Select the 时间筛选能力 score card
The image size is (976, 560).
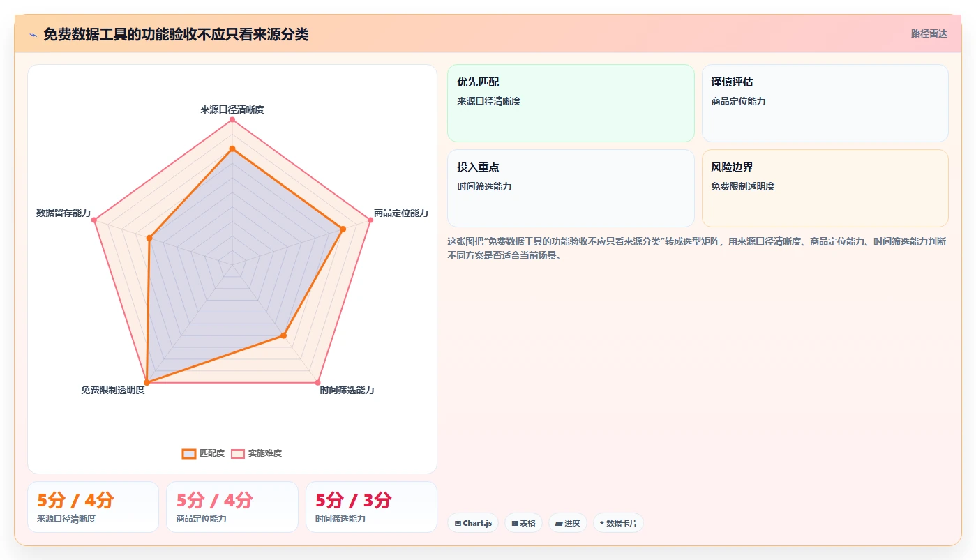[371, 507]
